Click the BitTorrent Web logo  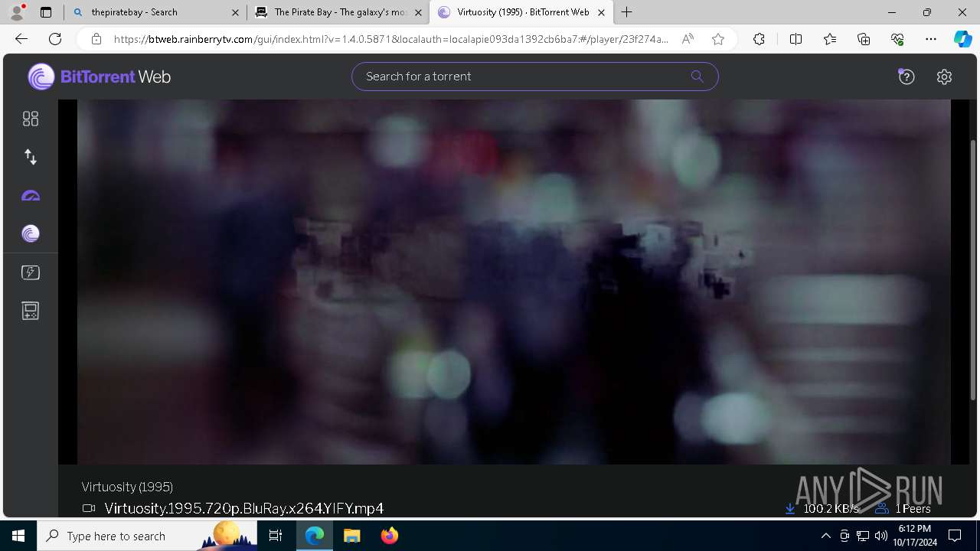(100, 77)
